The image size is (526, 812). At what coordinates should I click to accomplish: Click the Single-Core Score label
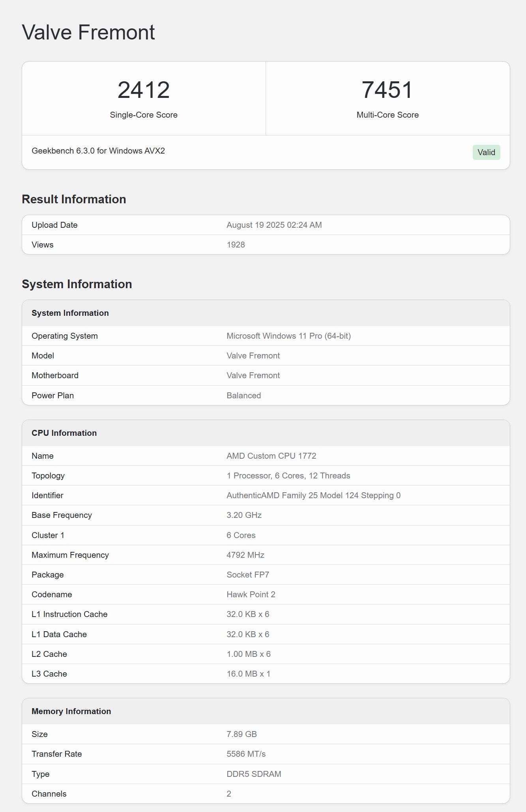tap(144, 115)
